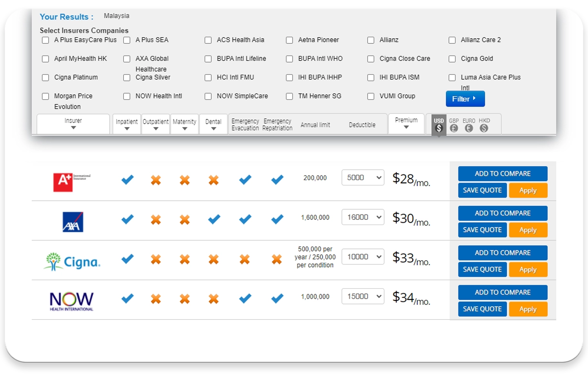
Task: Add the A+ $28 plan to compare
Action: (502, 173)
